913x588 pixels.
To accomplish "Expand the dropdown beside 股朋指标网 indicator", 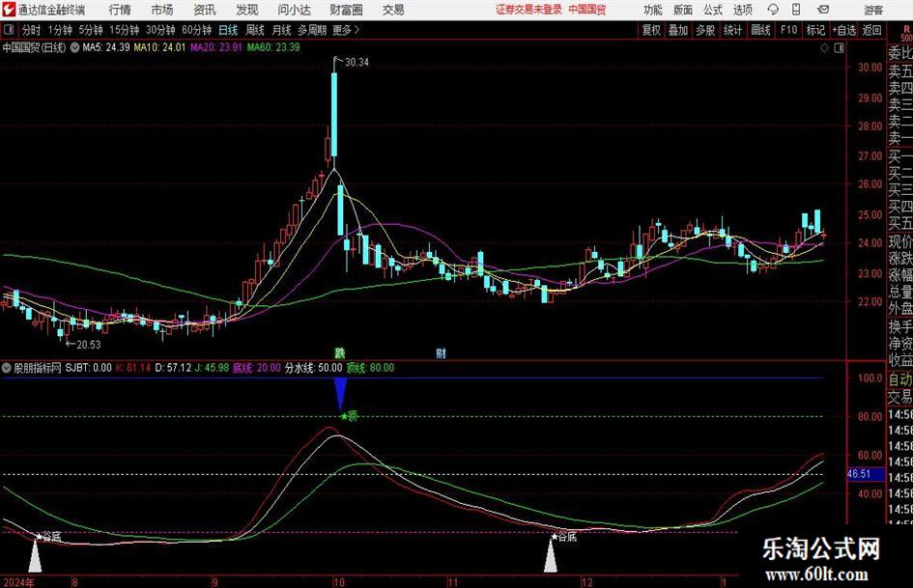I will 7,368.
